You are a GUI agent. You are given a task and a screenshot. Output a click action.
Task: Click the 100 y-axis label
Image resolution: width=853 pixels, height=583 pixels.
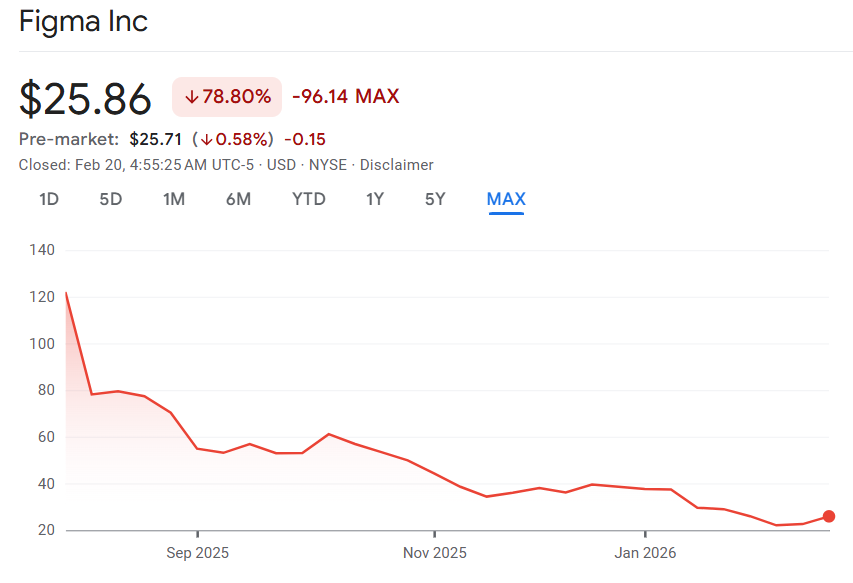[x=42, y=344]
